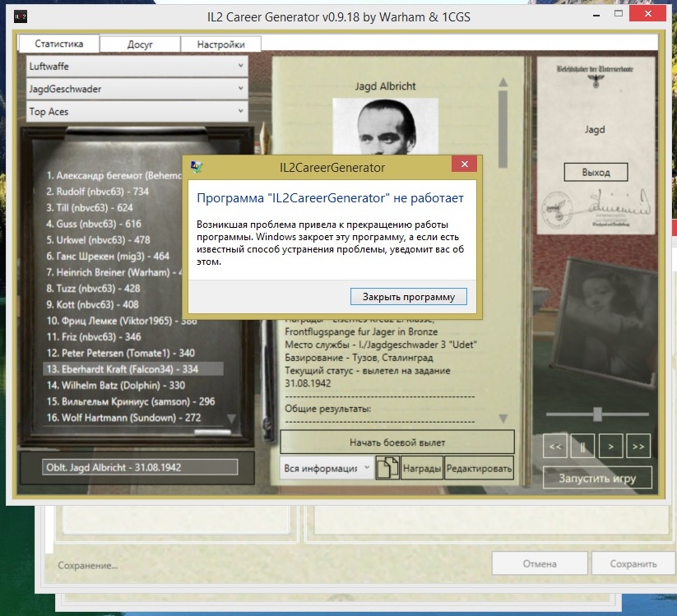Click Начать боевой вылет button

397,442
